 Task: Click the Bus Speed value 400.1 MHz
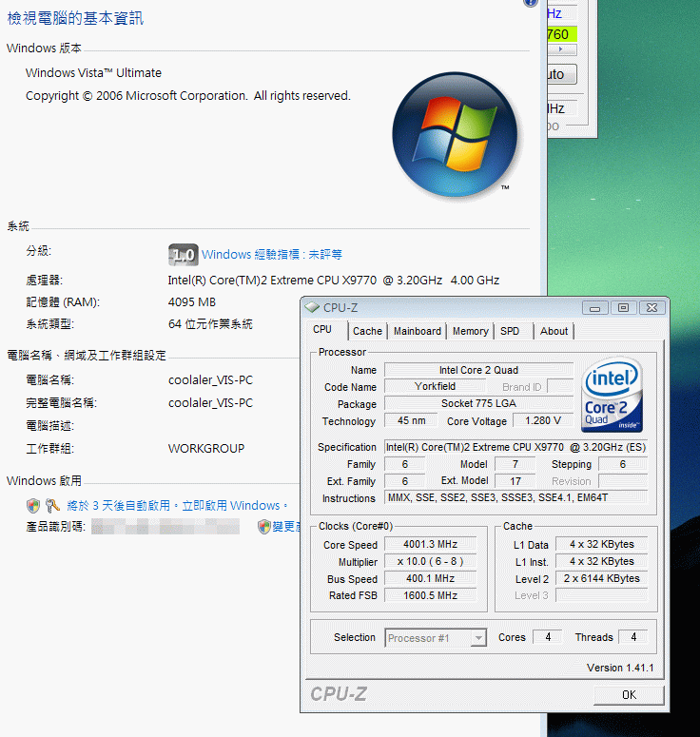[x=430, y=578]
